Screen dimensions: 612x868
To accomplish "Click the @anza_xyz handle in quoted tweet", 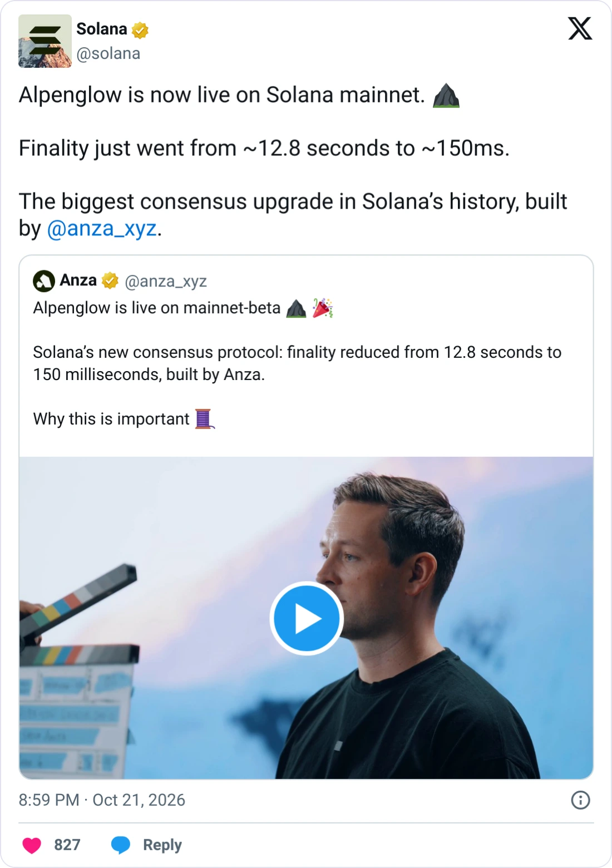I will (166, 282).
